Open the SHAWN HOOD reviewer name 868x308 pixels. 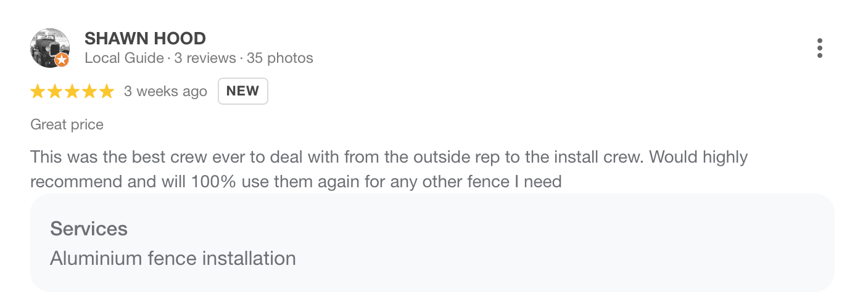145,38
